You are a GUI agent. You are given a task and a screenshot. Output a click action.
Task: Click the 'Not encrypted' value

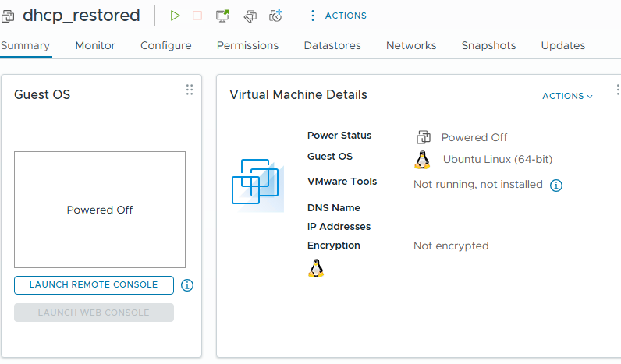point(451,246)
